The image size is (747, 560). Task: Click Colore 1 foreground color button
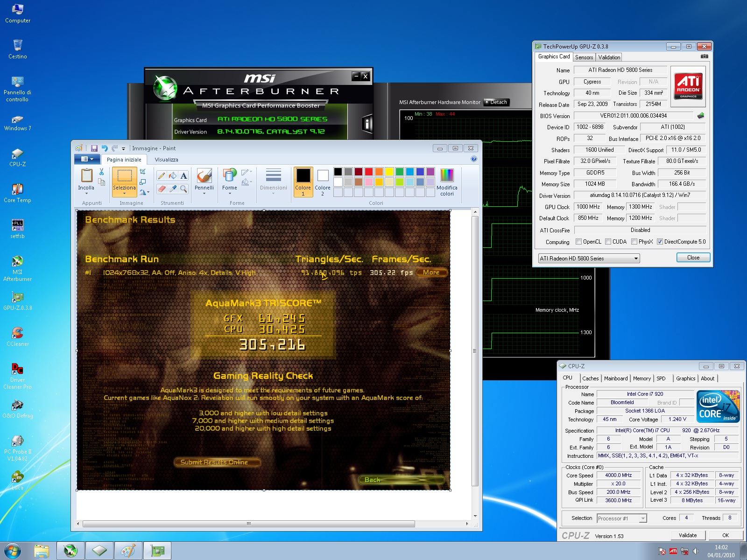pos(303,182)
